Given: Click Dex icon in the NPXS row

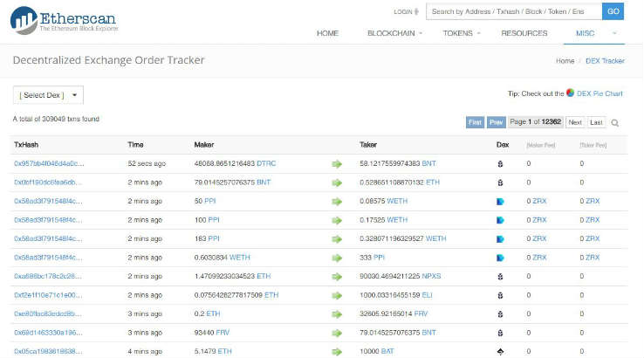Looking at the screenshot, I should coord(500,276).
